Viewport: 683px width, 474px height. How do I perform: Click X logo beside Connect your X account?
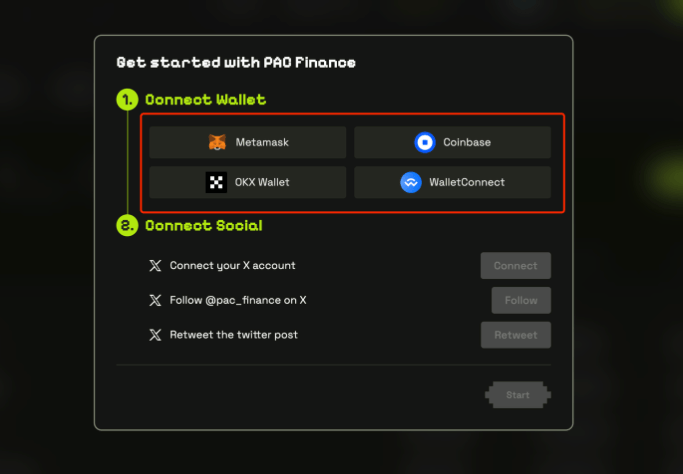click(155, 266)
